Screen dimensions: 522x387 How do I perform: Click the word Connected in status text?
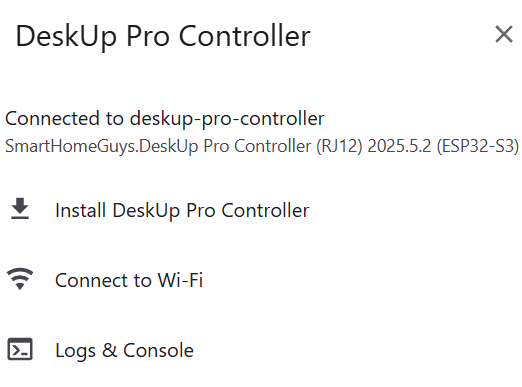click(52, 118)
